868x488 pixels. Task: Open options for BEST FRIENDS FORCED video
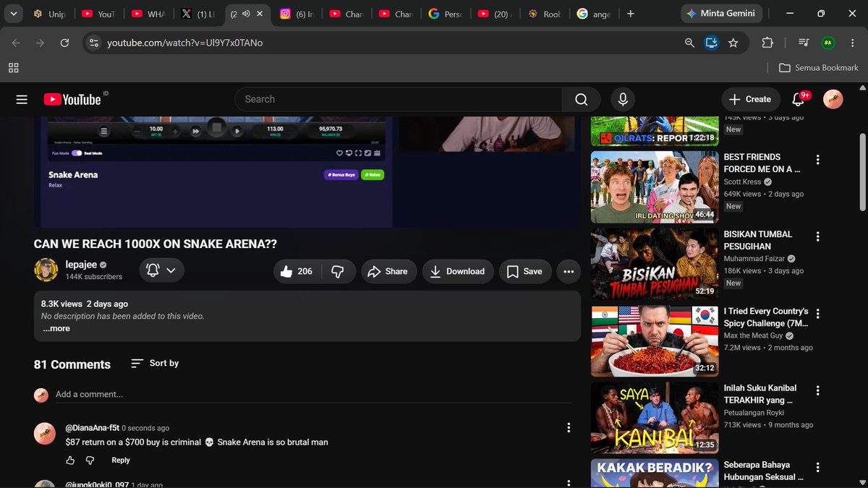(x=818, y=160)
